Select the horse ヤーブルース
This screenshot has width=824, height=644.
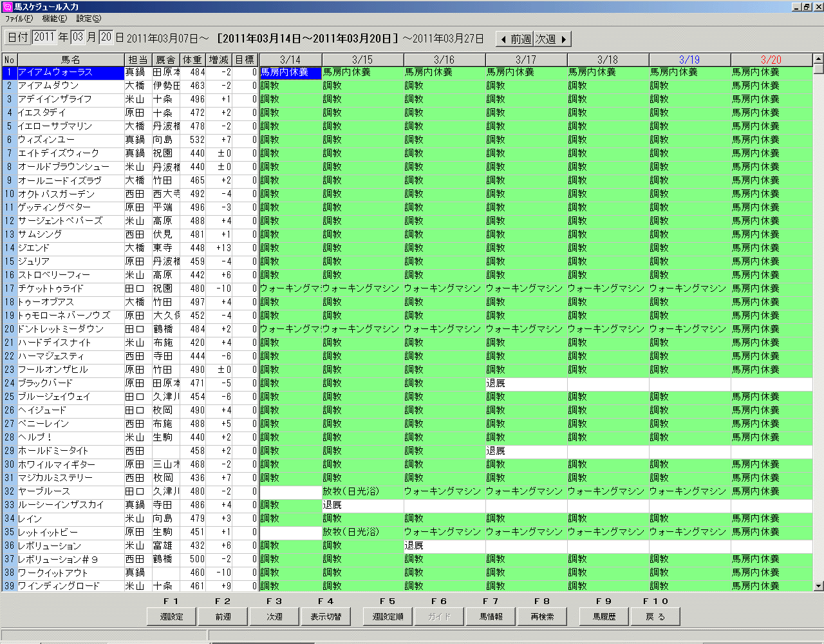click(70, 491)
